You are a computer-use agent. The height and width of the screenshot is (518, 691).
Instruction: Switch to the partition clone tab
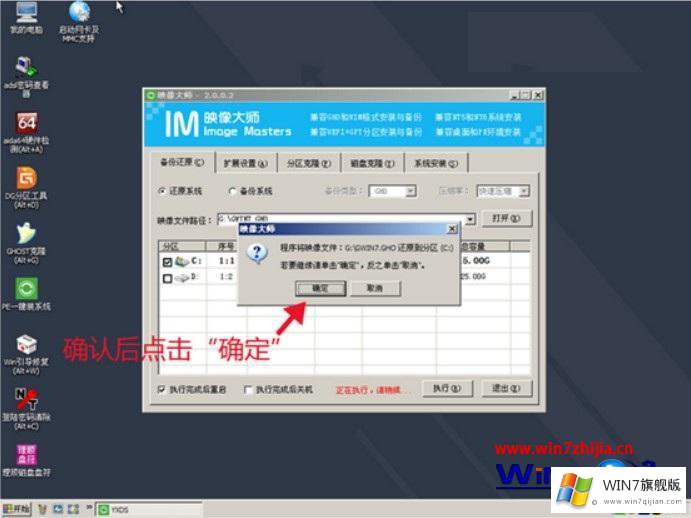tap(309, 164)
